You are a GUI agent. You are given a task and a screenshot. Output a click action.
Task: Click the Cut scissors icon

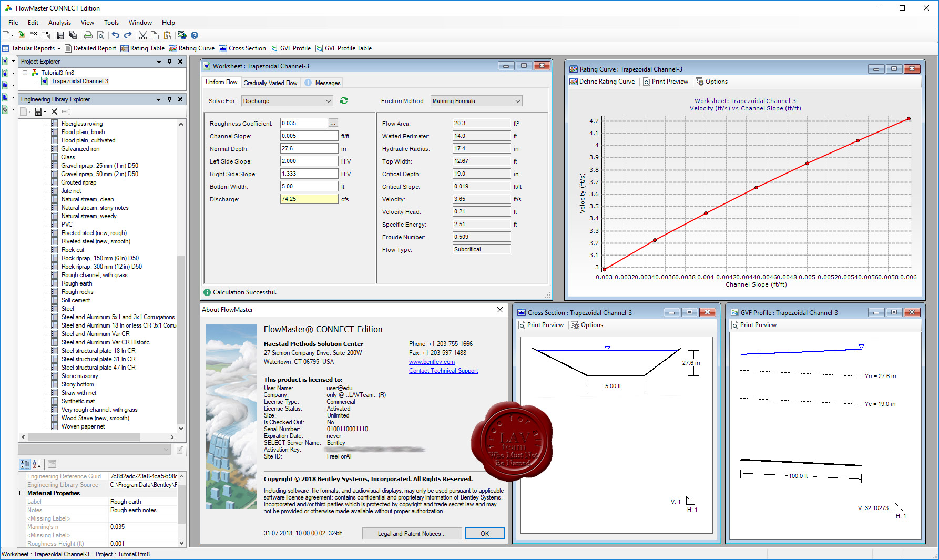click(x=142, y=35)
